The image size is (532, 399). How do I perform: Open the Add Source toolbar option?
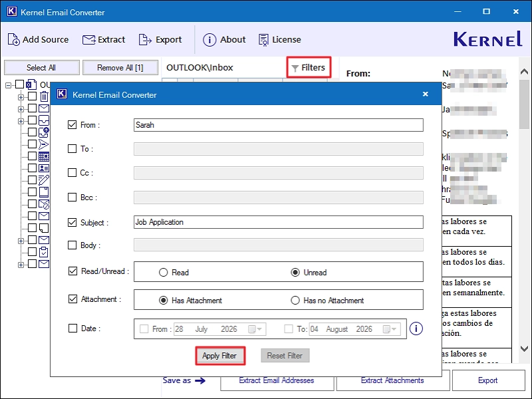pos(38,39)
